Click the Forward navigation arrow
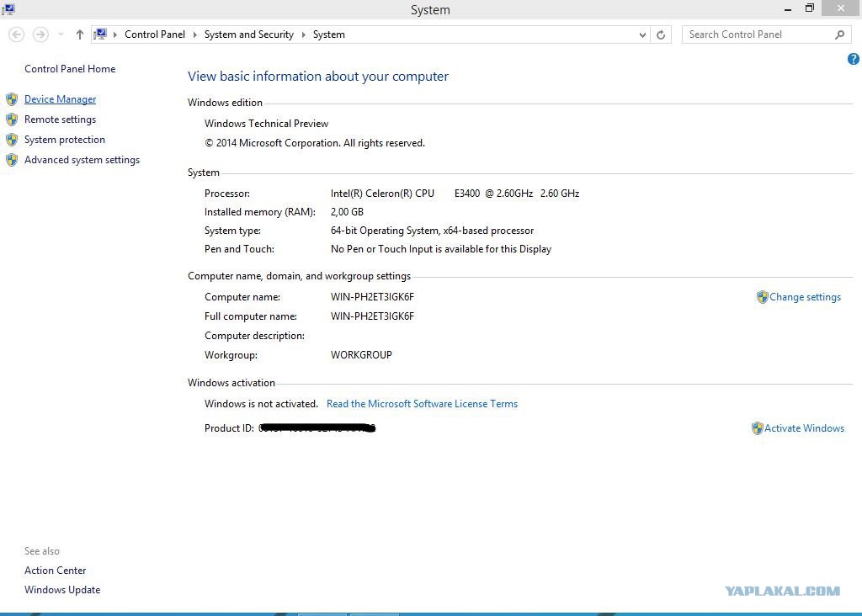The image size is (862, 616). (40, 35)
